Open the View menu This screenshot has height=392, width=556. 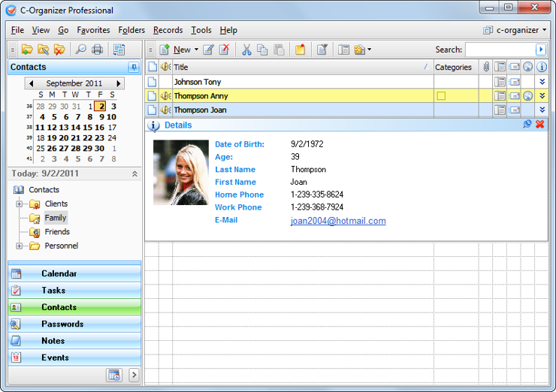[41, 31]
